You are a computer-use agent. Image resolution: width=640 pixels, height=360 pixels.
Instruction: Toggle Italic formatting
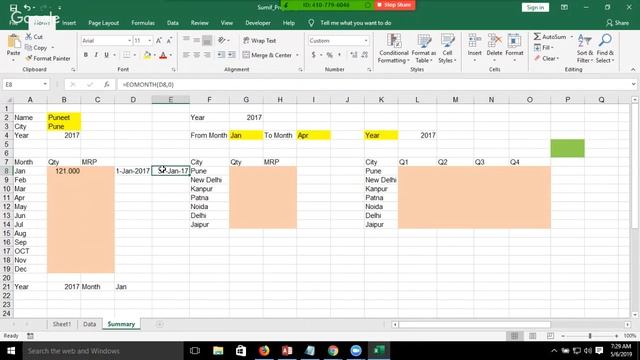(96, 55)
